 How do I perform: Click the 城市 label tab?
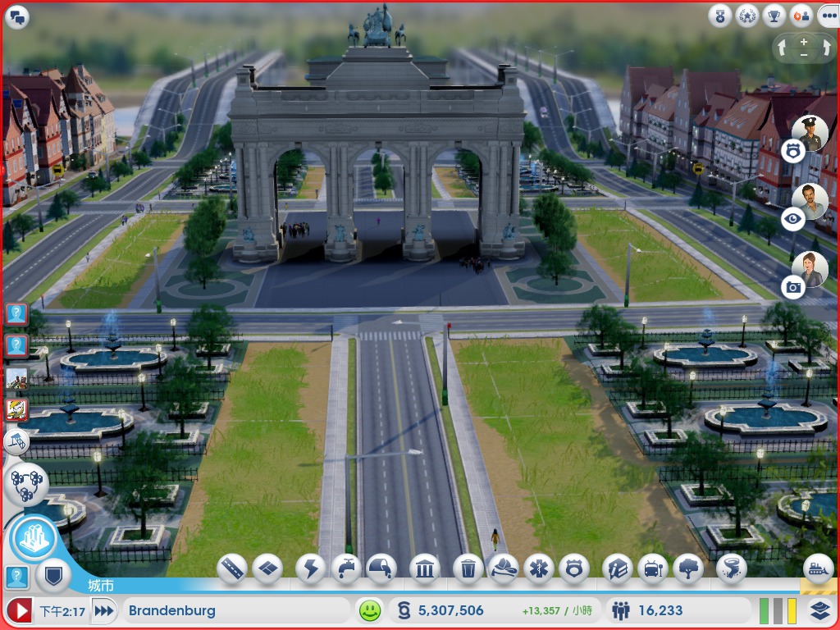(x=101, y=586)
